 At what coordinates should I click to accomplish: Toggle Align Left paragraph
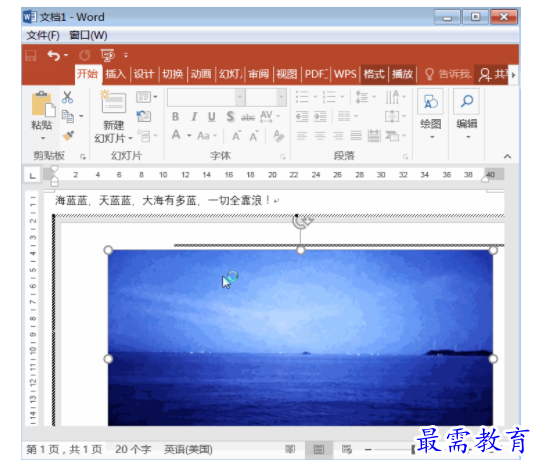(x=302, y=136)
